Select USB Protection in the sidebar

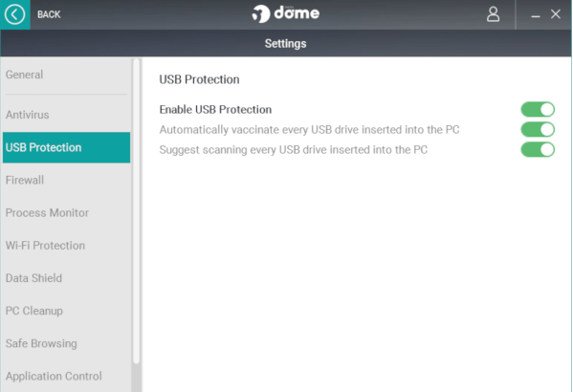[x=66, y=147]
